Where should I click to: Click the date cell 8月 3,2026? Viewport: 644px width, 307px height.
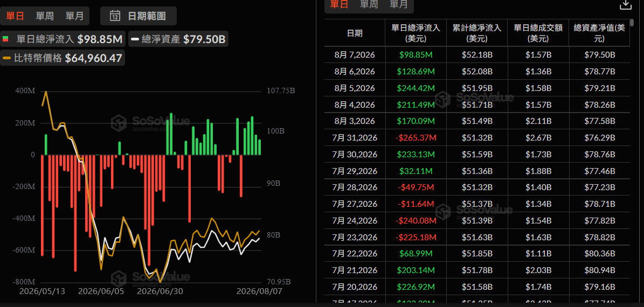(355, 121)
